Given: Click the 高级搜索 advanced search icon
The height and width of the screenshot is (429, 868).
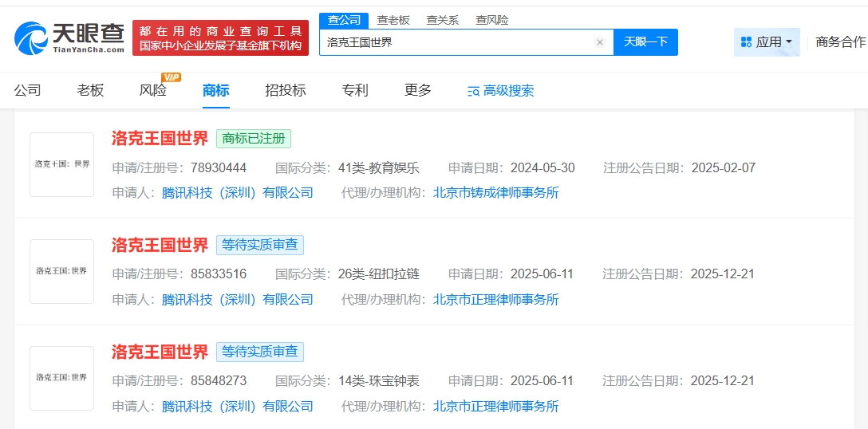Looking at the screenshot, I should click(473, 91).
